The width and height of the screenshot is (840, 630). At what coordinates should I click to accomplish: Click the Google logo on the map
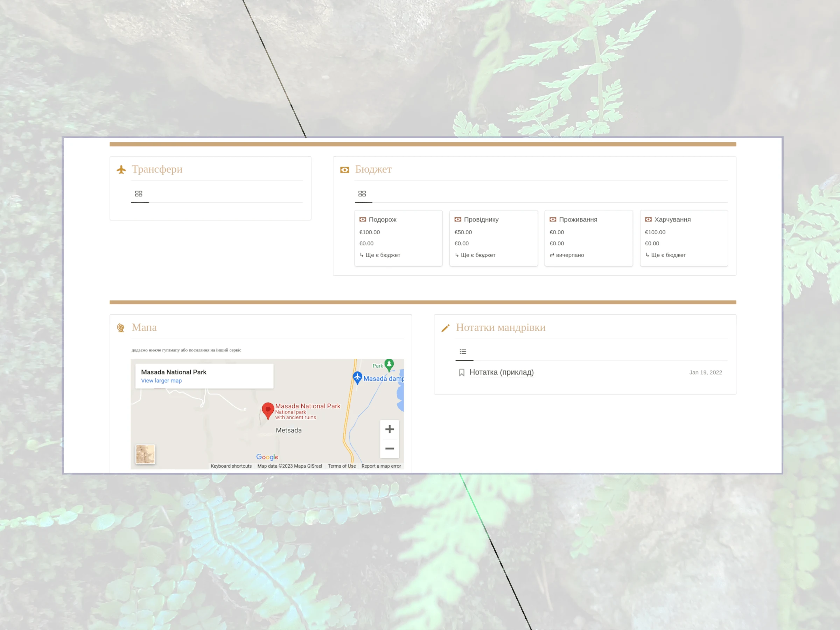[267, 457]
